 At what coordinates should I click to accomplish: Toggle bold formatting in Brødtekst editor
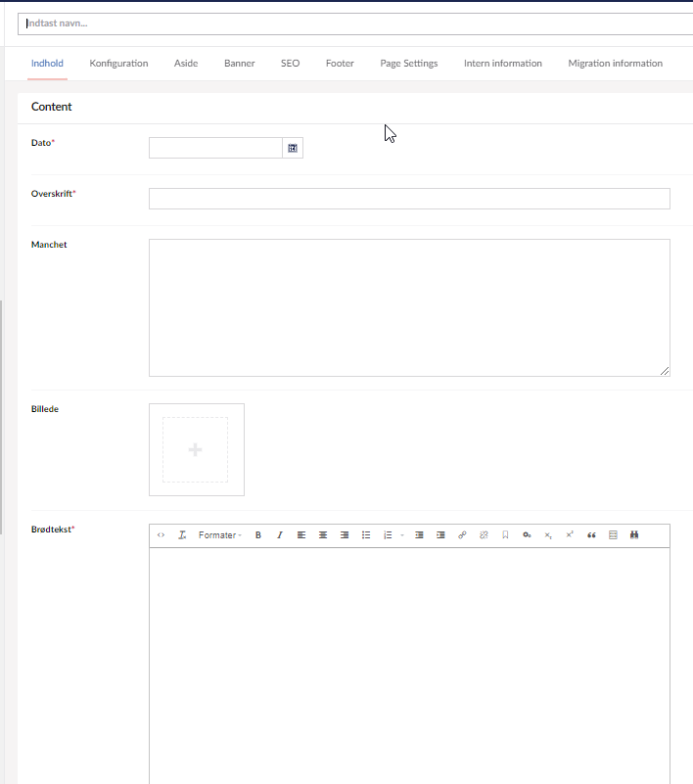tap(258, 535)
